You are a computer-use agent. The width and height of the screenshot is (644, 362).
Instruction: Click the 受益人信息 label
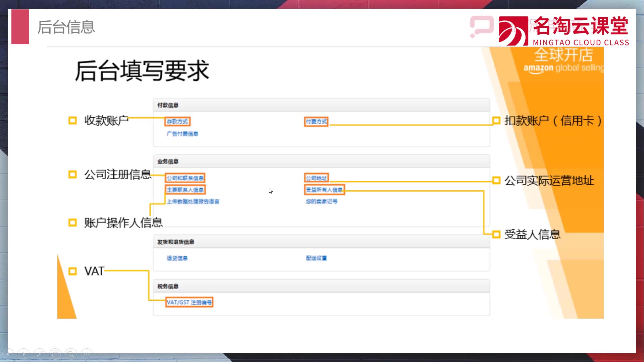tap(532, 234)
